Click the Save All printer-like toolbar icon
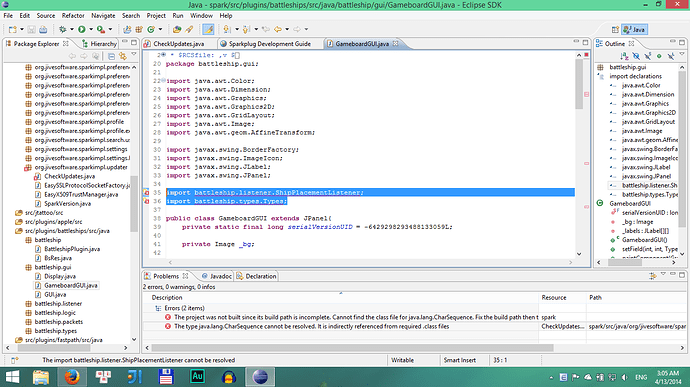The height and width of the screenshot is (387, 690). point(43,29)
